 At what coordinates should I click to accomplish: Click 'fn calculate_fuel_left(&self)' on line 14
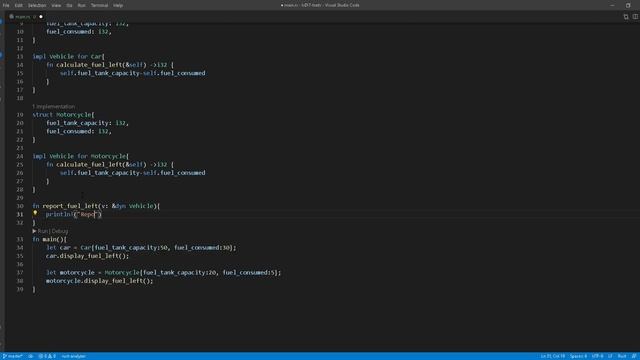click(96, 65)
